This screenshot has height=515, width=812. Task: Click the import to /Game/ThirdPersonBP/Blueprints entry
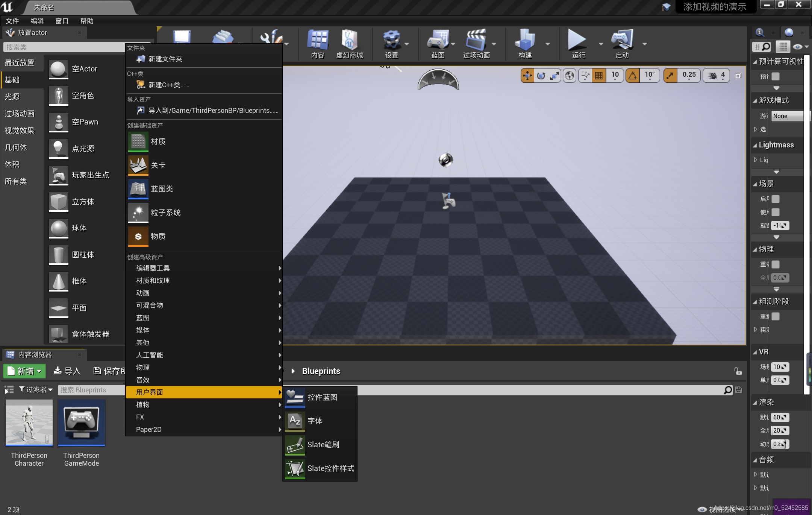pyautogui.click(x=204, y=111)
